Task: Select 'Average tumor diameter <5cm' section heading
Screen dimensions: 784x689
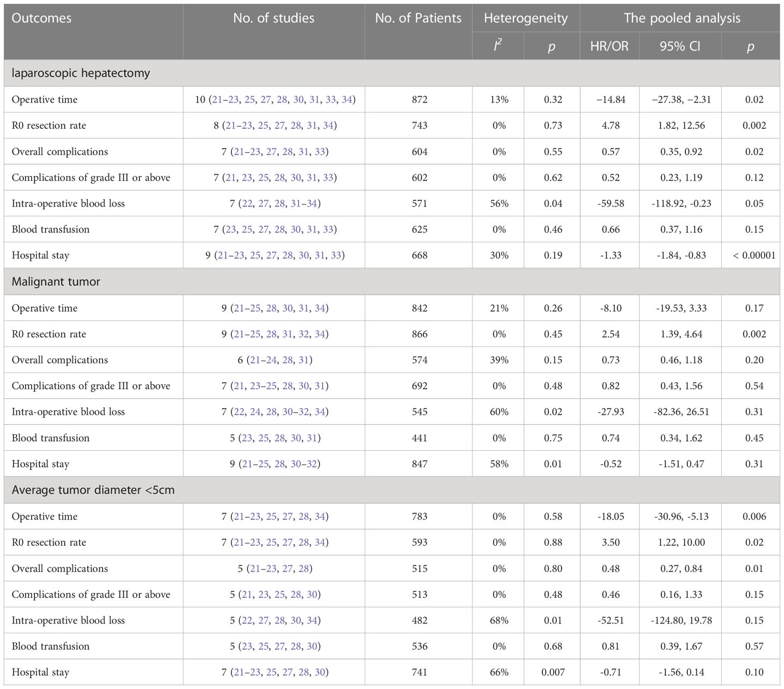Action: (93, 490)
